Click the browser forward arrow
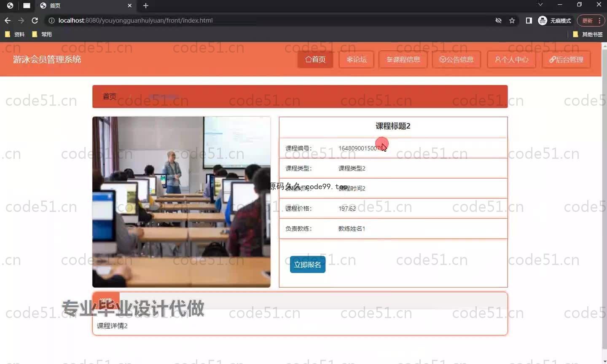Screen dimensions: 607x364 click(x=21, y=20)
